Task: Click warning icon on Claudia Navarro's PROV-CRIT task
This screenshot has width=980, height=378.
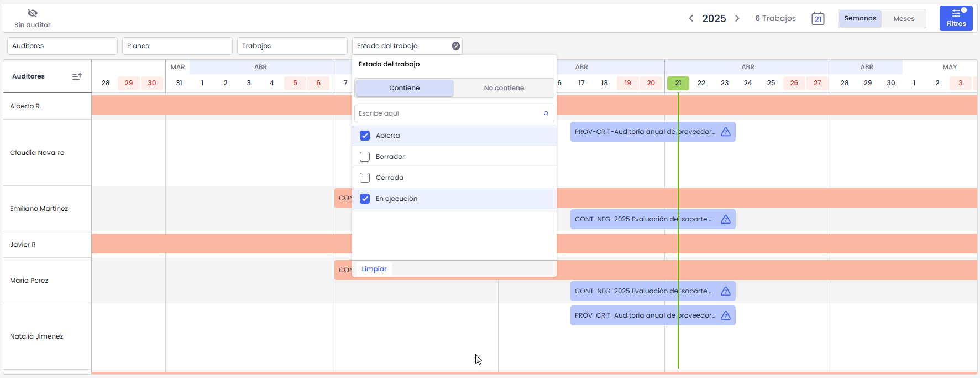Action: point(726,132)
